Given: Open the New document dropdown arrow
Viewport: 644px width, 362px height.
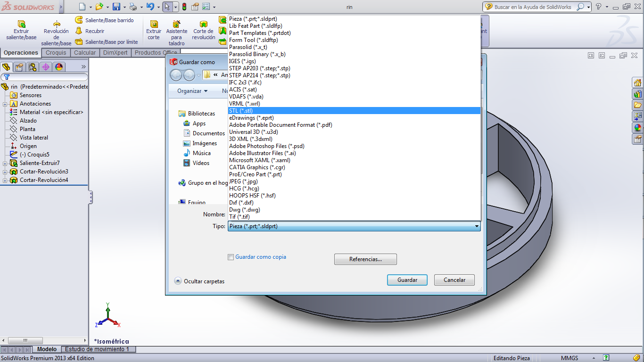Looking at the screenshot, I should (91, 7).
